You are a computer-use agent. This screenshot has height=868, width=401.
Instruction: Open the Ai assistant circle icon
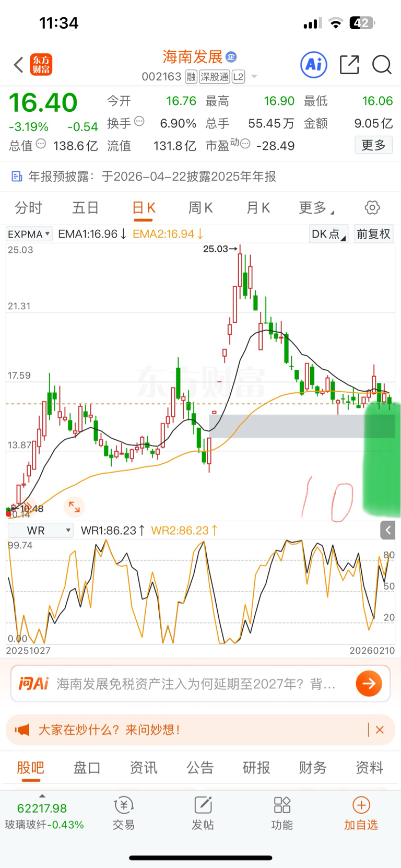[314, 65]
